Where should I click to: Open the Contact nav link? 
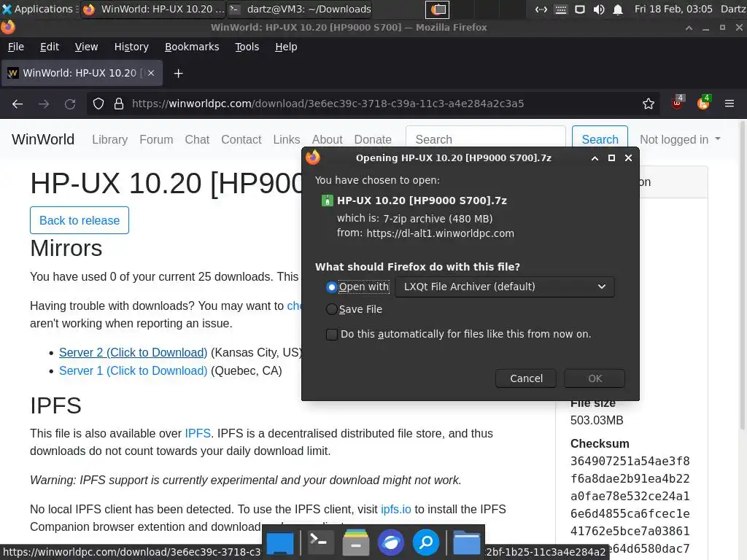click(241, 139)
